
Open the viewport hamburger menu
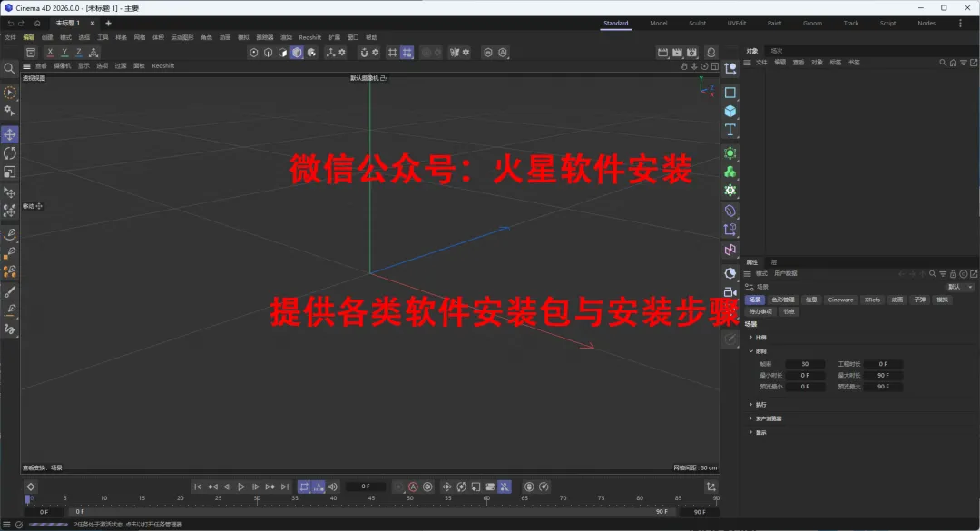point(26,65)
